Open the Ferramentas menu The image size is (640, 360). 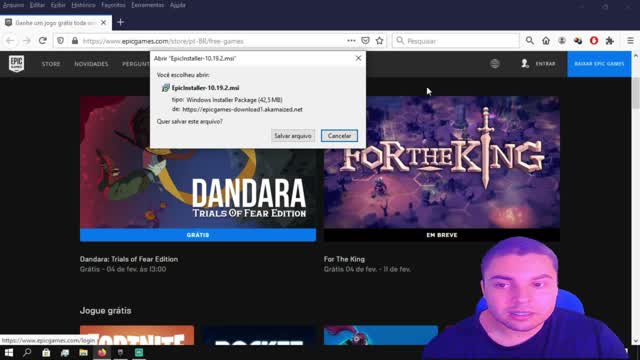(x=148, y=5)
